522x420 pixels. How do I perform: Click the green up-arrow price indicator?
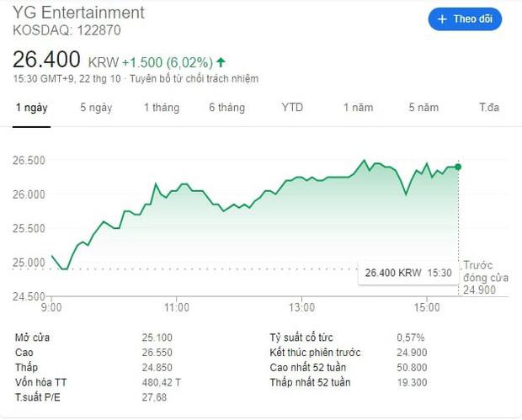click(221, 61)
